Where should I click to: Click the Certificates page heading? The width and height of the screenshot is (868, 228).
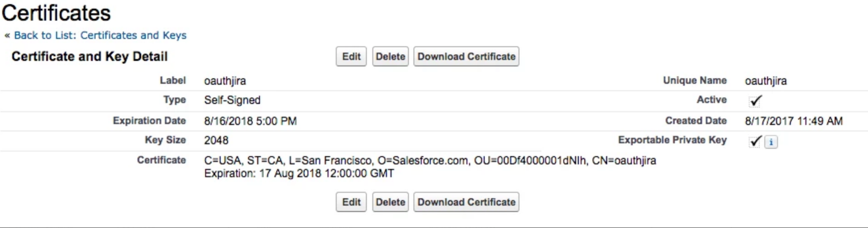tap(56, 13)
